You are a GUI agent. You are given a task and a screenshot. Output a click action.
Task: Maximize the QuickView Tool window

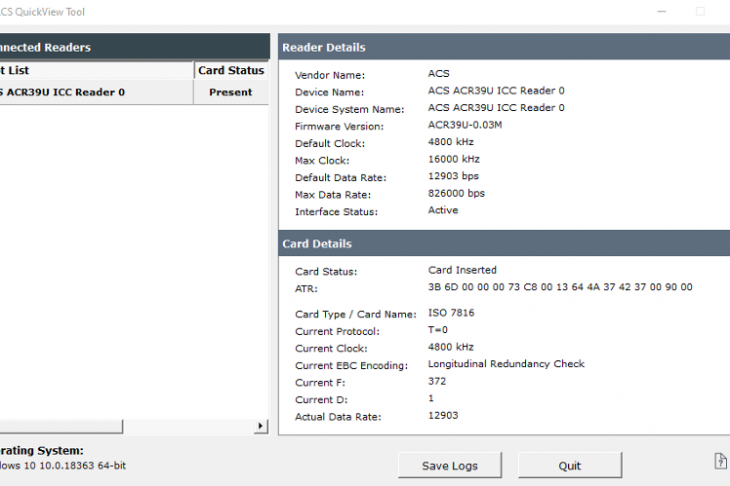[700, 12]
